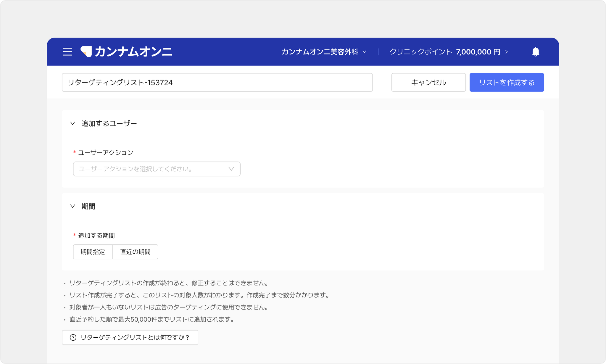Click the キャンセル button
Viewport: 606px width, 364px height.
(428, 82)
